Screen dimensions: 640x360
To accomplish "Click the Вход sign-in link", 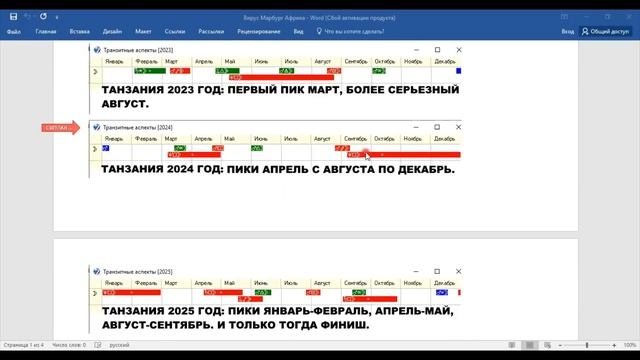I will (567, 31).
